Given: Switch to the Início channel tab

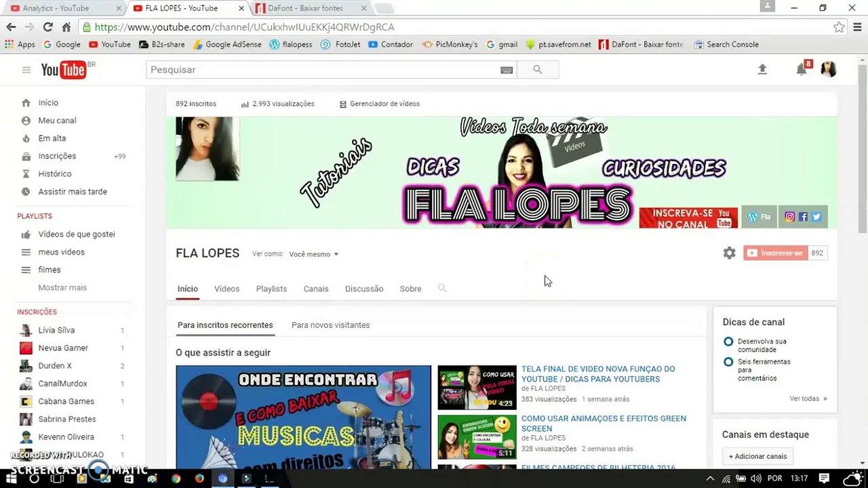Looking at the screenshot, I should click(x=188, y=289).
